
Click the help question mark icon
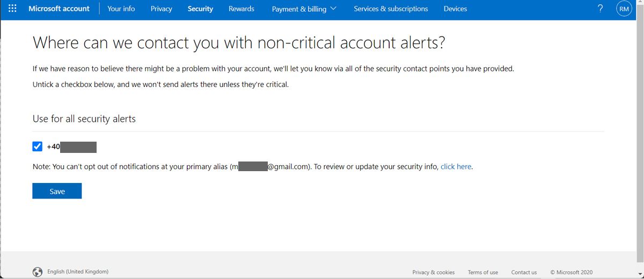tap(600, 9)
